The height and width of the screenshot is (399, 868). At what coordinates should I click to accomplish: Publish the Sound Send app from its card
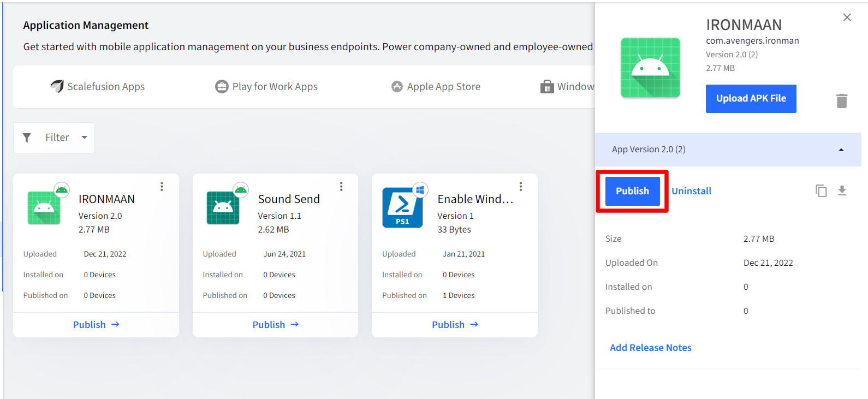(x=276, y=325)
